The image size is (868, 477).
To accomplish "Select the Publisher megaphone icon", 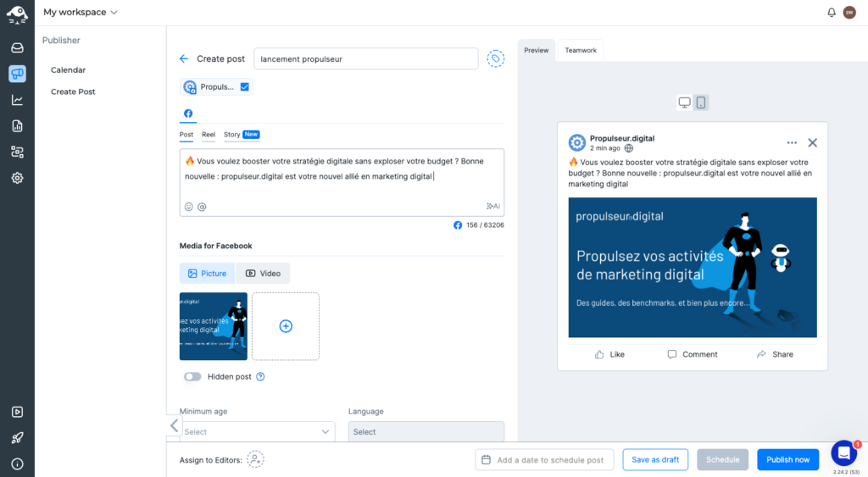I will tap(17, 74).
